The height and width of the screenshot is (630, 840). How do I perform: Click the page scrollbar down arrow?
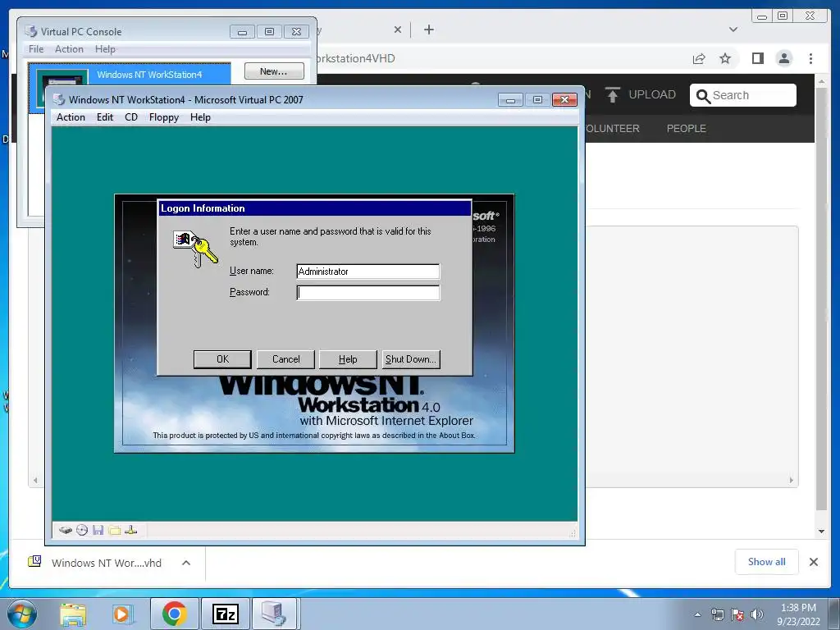pyautogui.click(x=821, y=532)
